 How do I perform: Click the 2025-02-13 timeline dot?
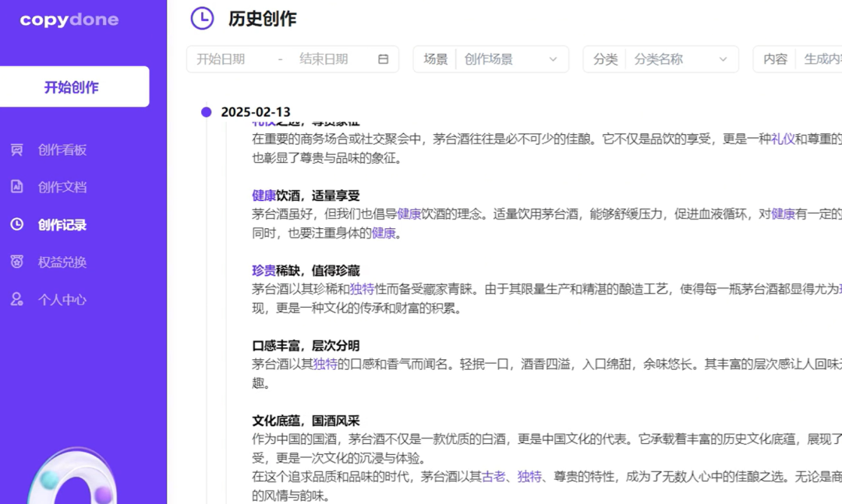(206, 111)
